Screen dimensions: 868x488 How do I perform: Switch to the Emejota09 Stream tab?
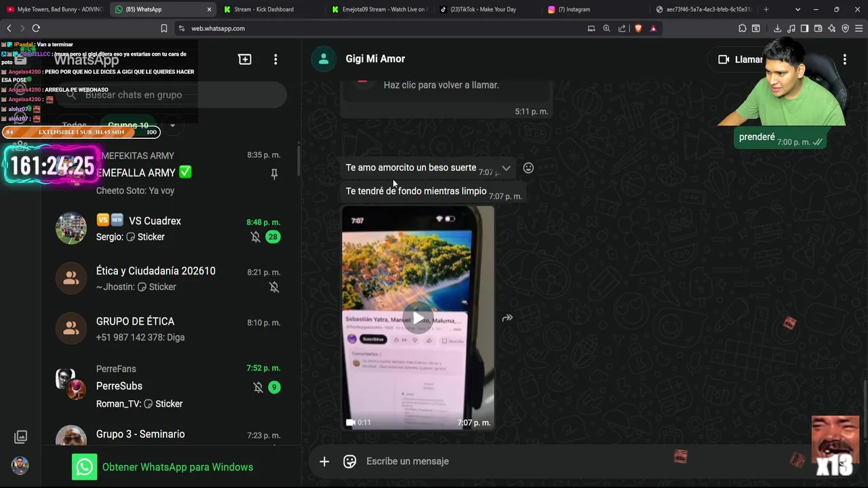coord(380,9)
